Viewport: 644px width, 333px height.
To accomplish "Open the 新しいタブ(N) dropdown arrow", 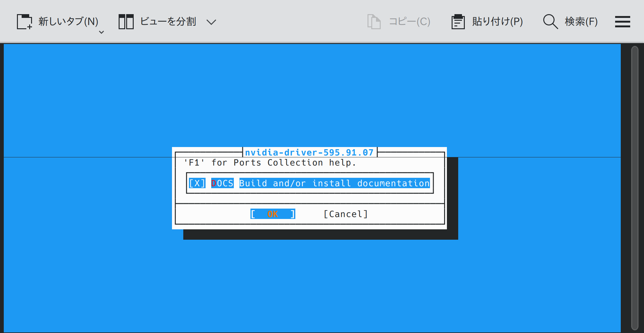I will 101,32.
